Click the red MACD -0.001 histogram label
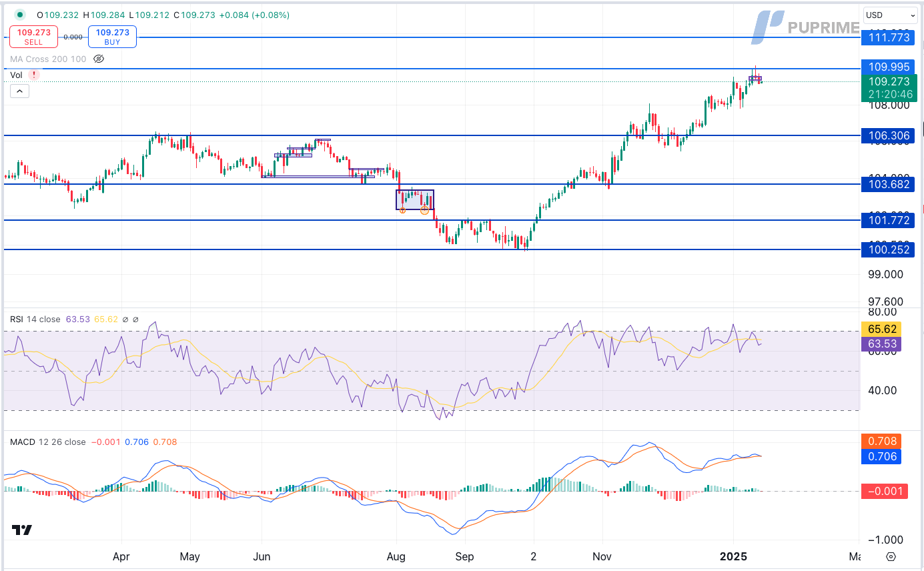The height and width of the screenshot is (571, 924). [883, 492]
